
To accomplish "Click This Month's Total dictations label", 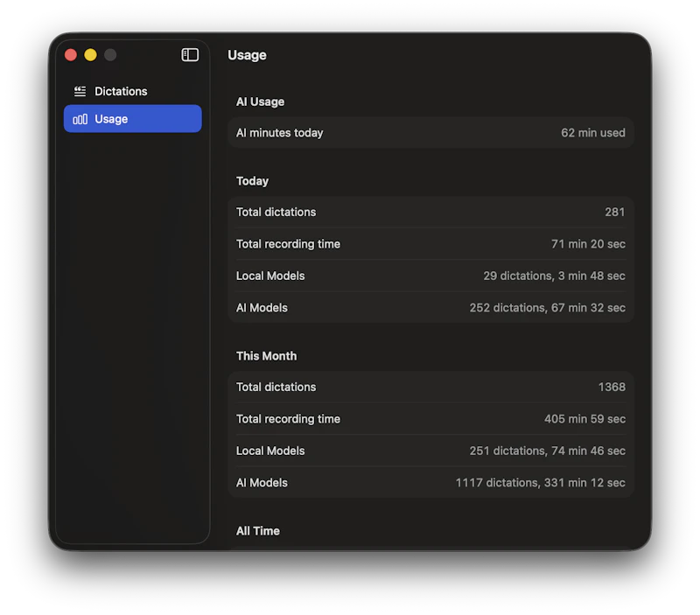I will click(x=276, y=387).
